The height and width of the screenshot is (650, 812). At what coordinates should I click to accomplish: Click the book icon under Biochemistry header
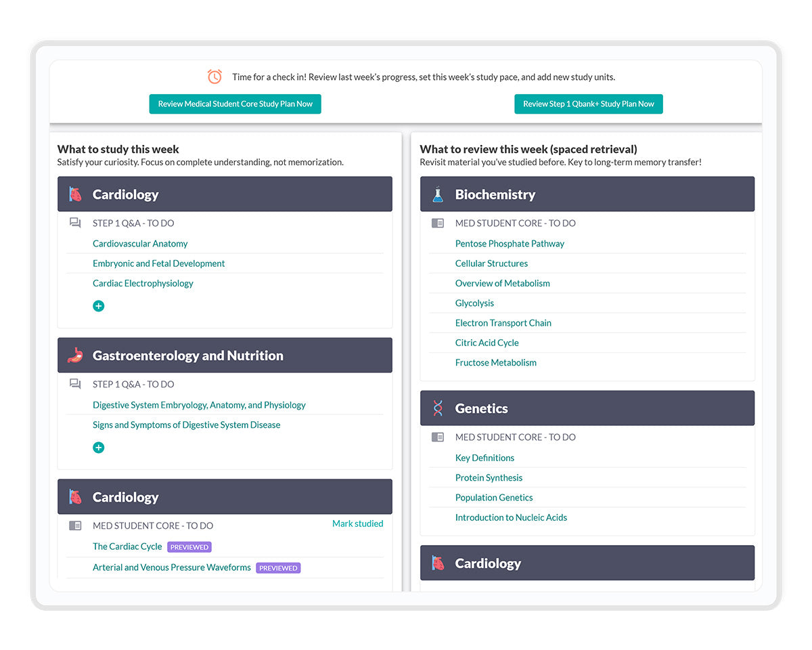click(x=438, y=223)
